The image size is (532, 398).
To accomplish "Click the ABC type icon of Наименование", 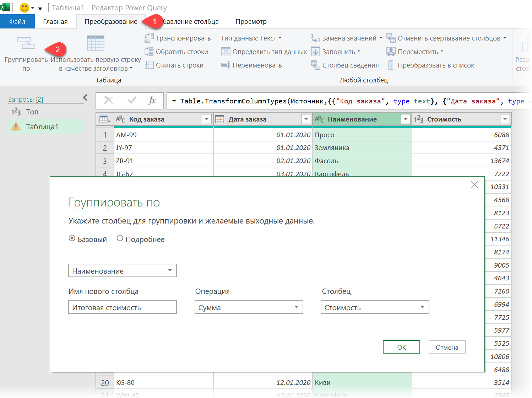I will click(319, 119).
